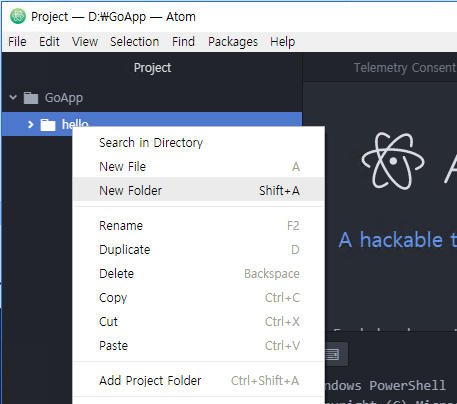Click the hello folder icon
Viewport: 457px width, 404px height.
[x=48, y=125]
